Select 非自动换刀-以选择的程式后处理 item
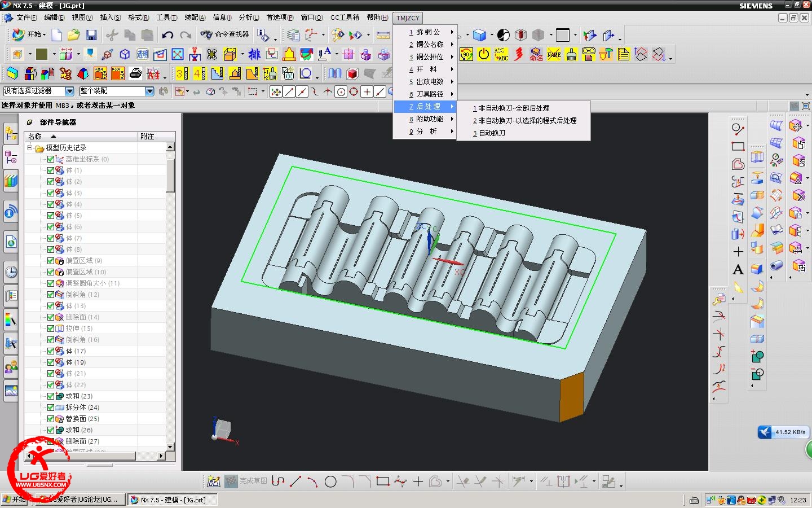This screenshot has width=812, height=508. tap(523, 120)
